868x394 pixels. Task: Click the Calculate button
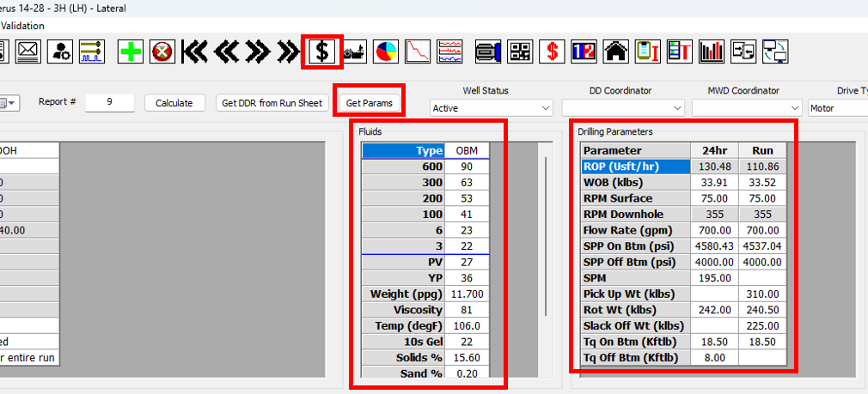(174, 103)
